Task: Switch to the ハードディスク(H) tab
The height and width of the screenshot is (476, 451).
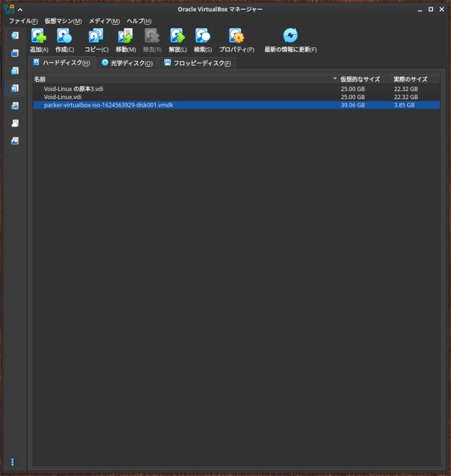Action: point(62,63)
